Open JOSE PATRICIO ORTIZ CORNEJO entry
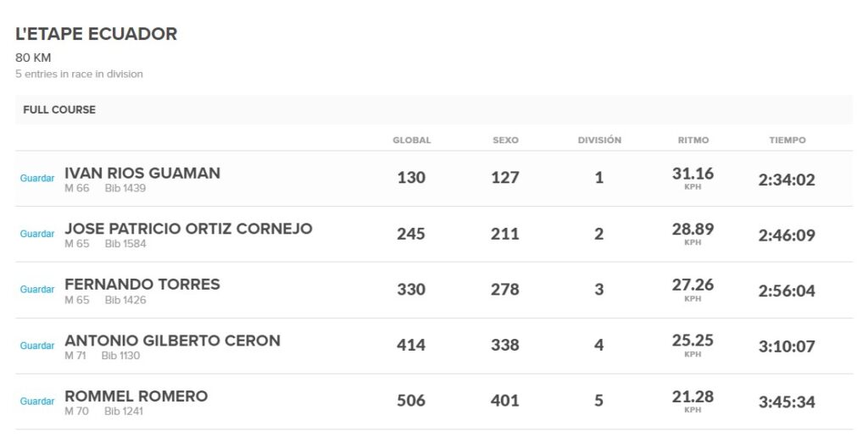The height and width of the screenshot is (443, 868). point(188,229)
